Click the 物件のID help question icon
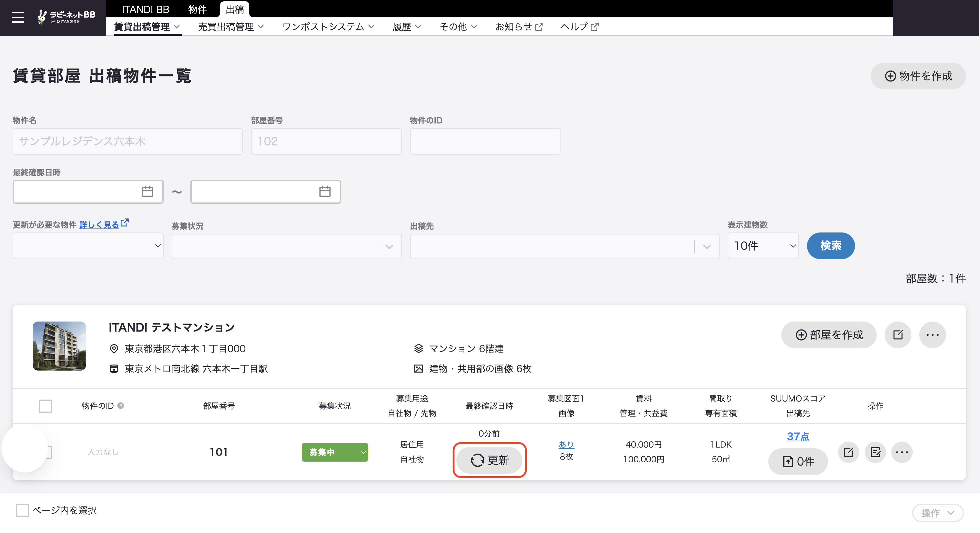980x533 pixels. 121,406
